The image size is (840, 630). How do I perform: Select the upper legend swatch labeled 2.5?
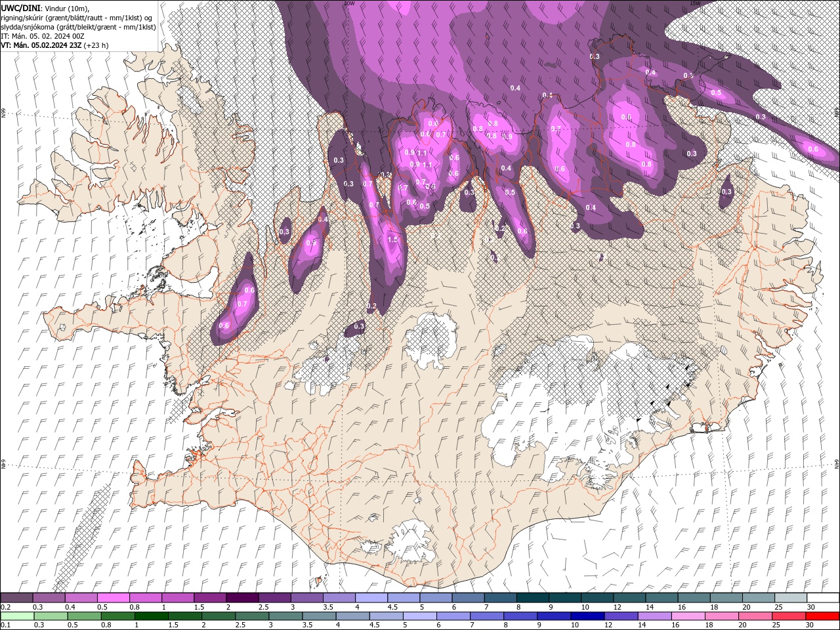click(274, 598)
